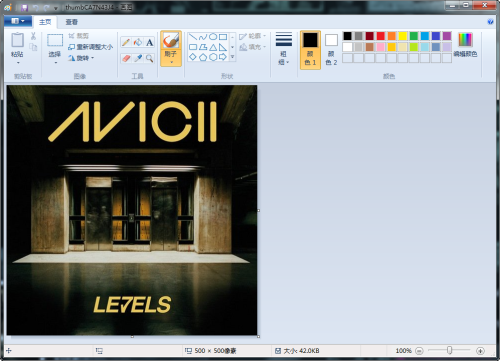This screenshot has width=500, height=361.
Task: Expand the arrow under the 粘贴 label
Action: [18, 62]
